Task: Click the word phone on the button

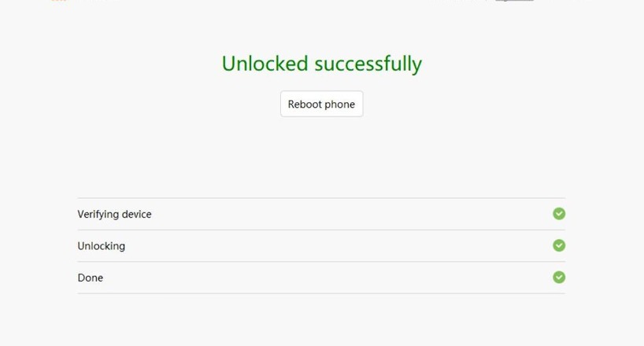Action: coord(340,104)
